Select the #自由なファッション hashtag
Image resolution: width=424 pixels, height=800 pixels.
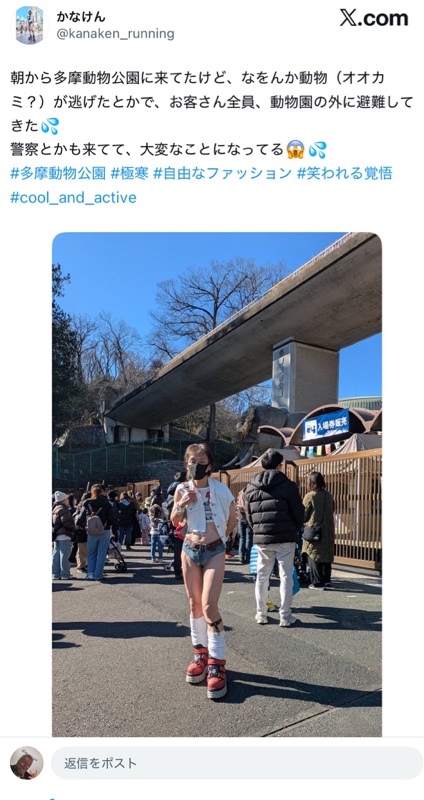coord(222,173)
